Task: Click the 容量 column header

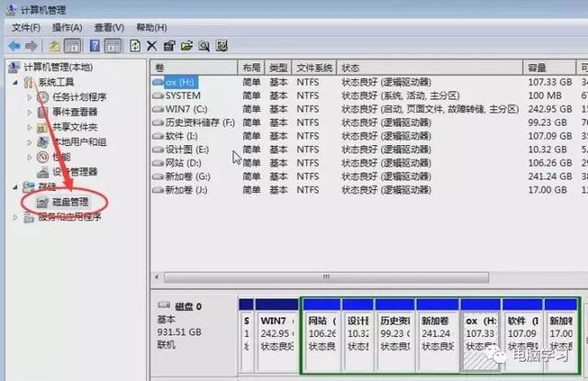Action: pyautogui.click(x=537, y=68)
